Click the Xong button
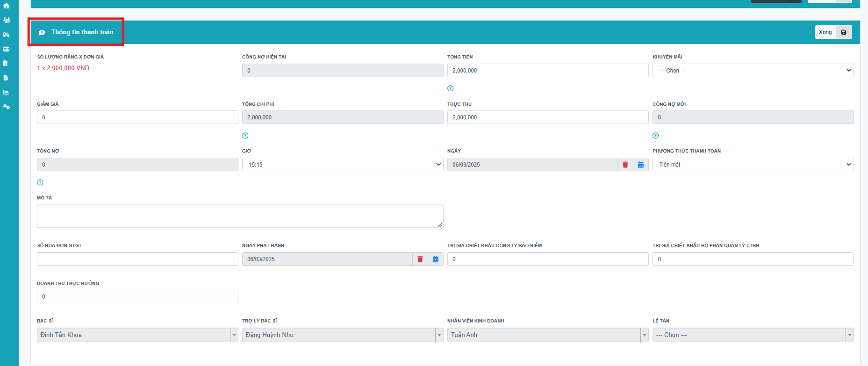The height and width of the screenshot is (366, 868). (x=833, y=32)
